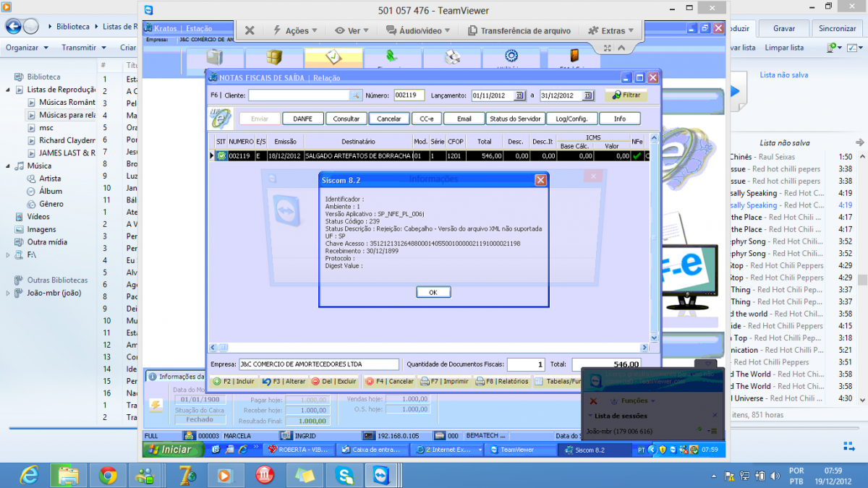Click the Cancelar NF-e button
This screenshot has width=868, height=488.
coord(389,119)
